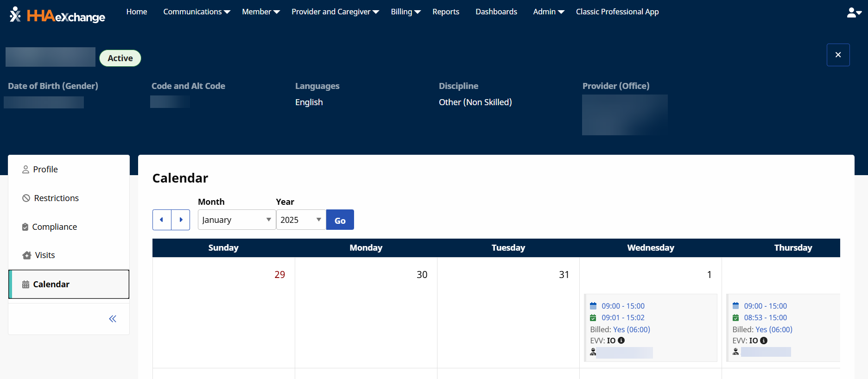Screen dimensions: 868x379
Task: Open Thursday 09:00 - 15:00 schedule link
Action: coord(766,306)
